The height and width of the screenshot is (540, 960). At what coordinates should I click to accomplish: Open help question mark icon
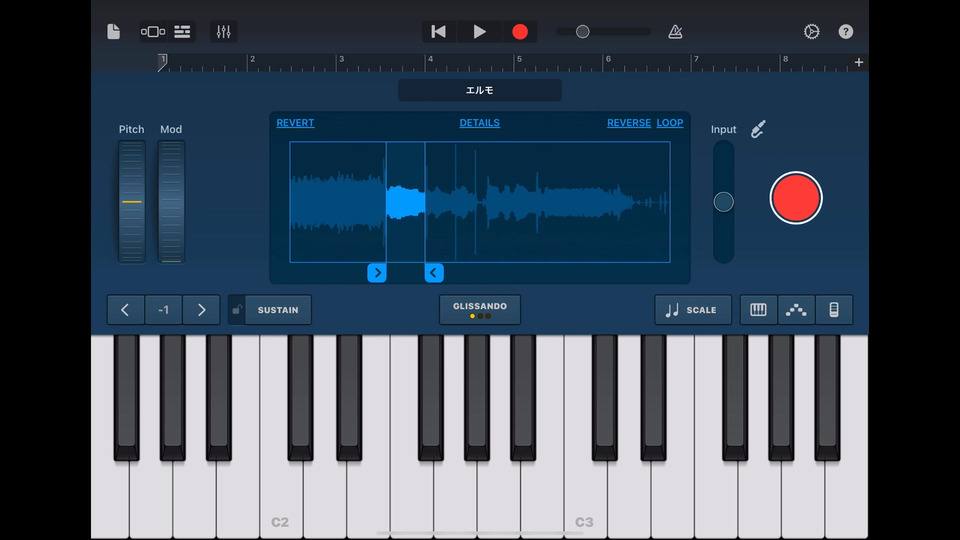[846, 31]
